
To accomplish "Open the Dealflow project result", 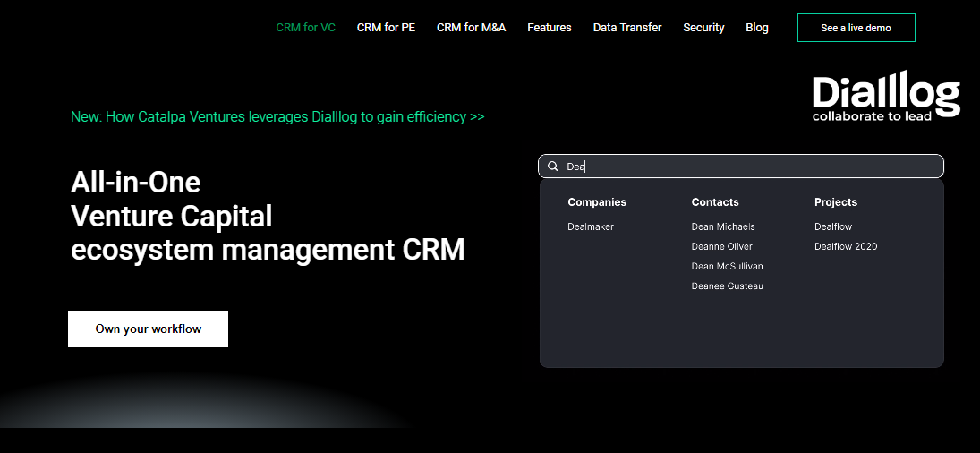I will pyautogui.click(x=833, y=226).
